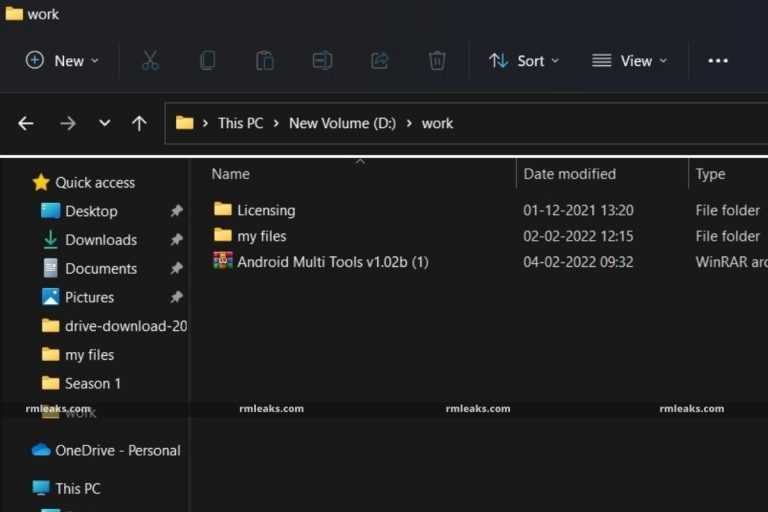768x512 pixels.
Task: Sort by the Name column header
Action: tap(231, 174)
